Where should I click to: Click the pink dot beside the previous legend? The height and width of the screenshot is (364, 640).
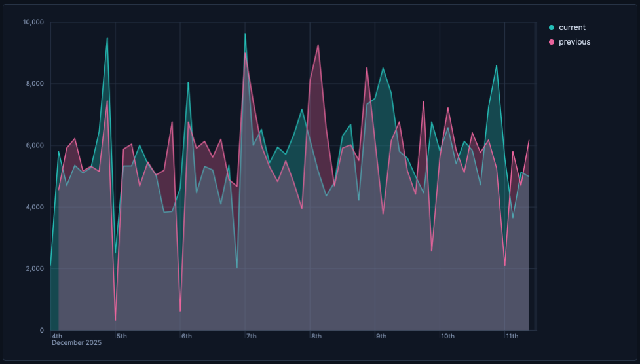(552, 42)
